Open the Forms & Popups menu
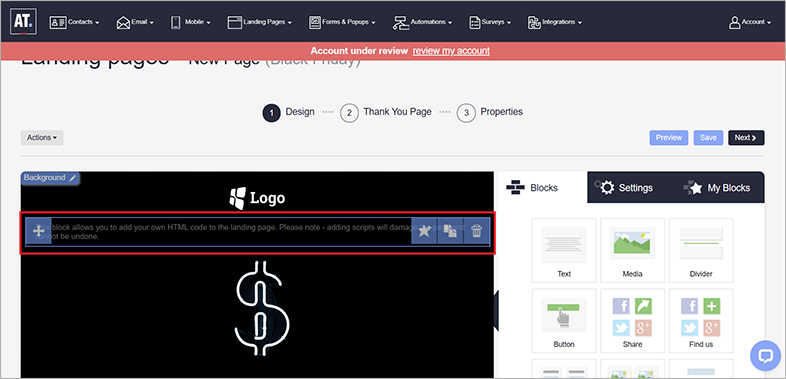The image size is (786, 379). point(342,22)
